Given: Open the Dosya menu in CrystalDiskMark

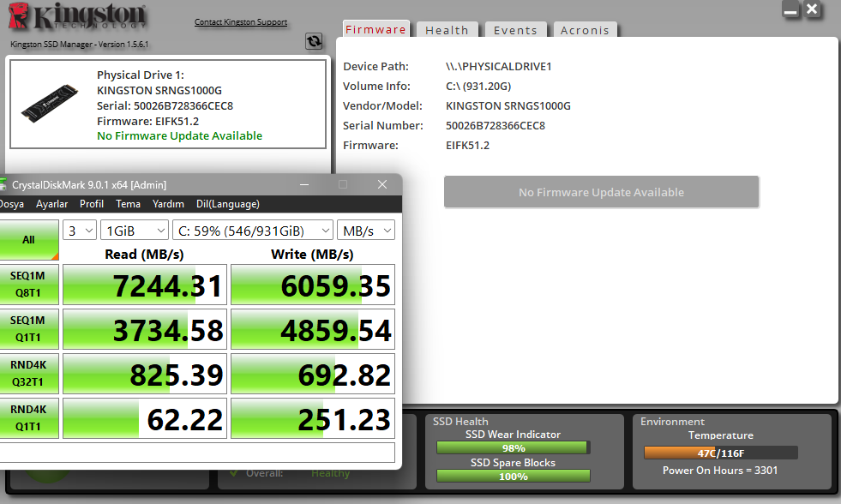Looking at the screenshot, I should tap(11, 204).
